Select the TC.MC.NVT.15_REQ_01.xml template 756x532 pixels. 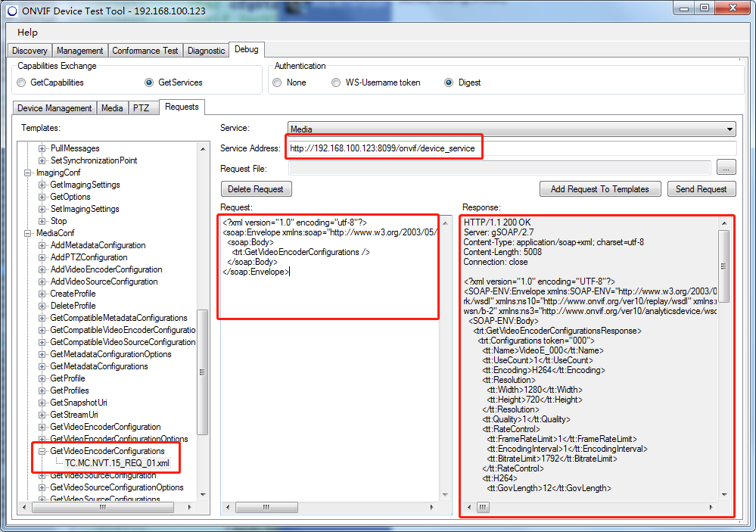(119, 463)
